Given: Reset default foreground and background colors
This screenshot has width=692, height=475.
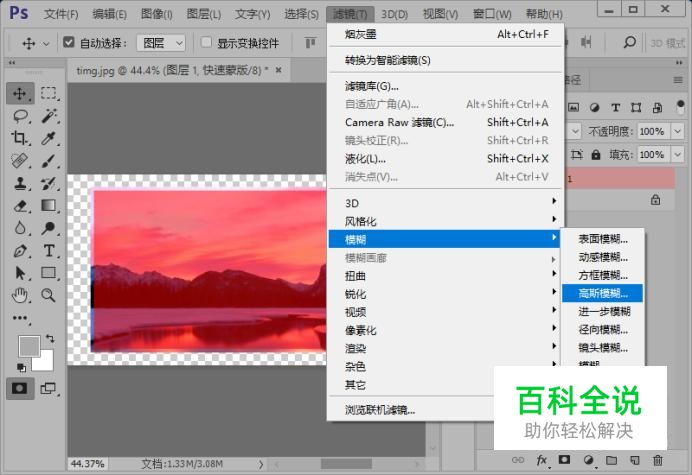Looking at the screenshot, I should coord(21,367).
